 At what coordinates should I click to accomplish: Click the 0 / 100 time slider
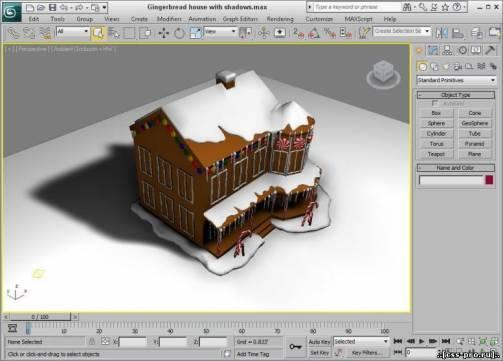pyautogui.click(x=40, y=317)
